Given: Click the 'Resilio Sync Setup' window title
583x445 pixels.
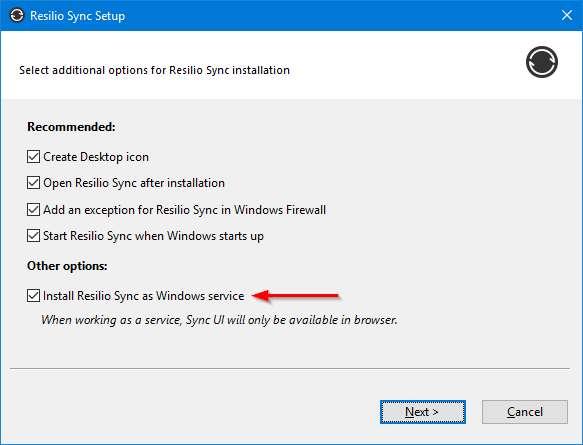Looking at the screenshot, I should (x=77, y=16).
